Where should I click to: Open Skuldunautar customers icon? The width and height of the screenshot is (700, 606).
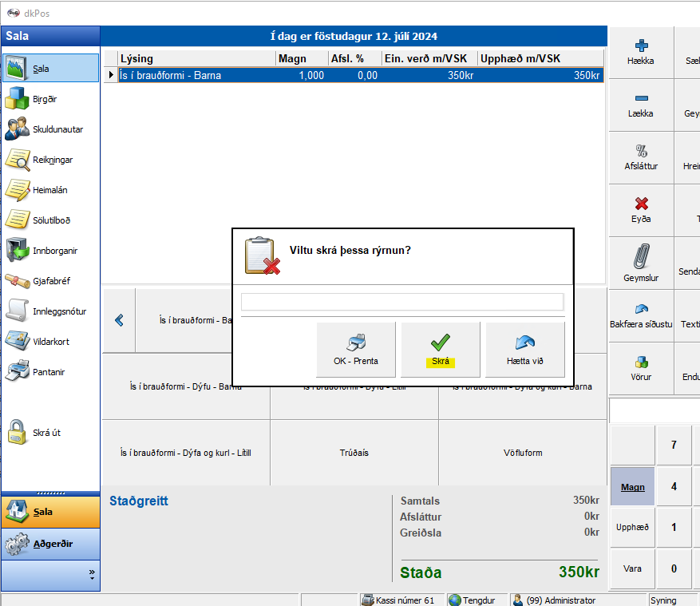pyautogui.click(x=17, y=129)
